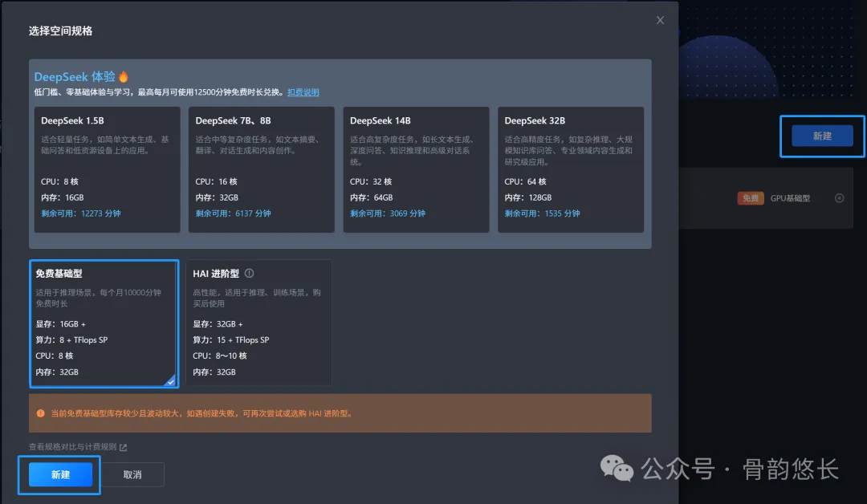
Task: Click 内存: 16GB in DeepSeek 1.5B
Action: pyautogui.click(x=63, y=197)
